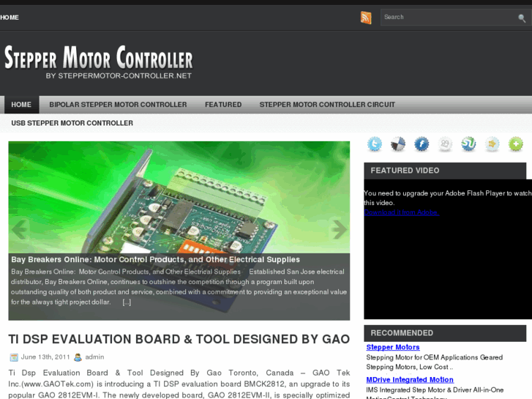This screenshot has height=399, width=532.
Task: Open Stepper Motor Controller Circuit menu item
Action: coord(327,105)
